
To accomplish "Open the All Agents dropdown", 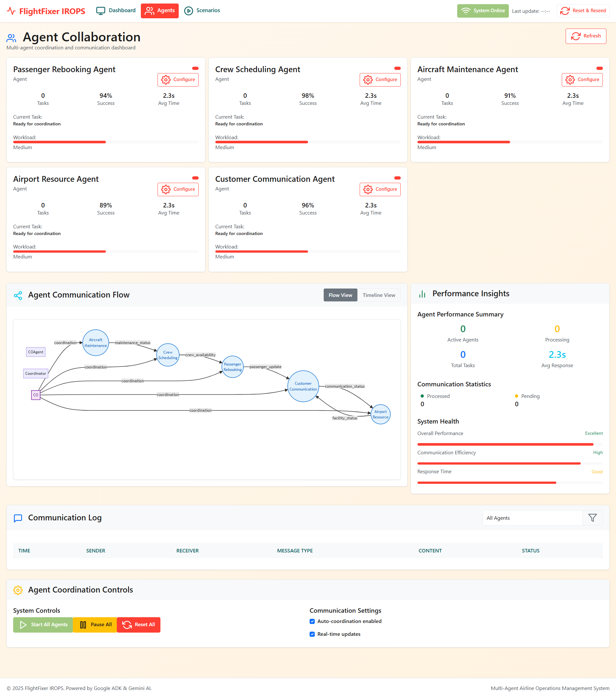I will coord(532,518).
